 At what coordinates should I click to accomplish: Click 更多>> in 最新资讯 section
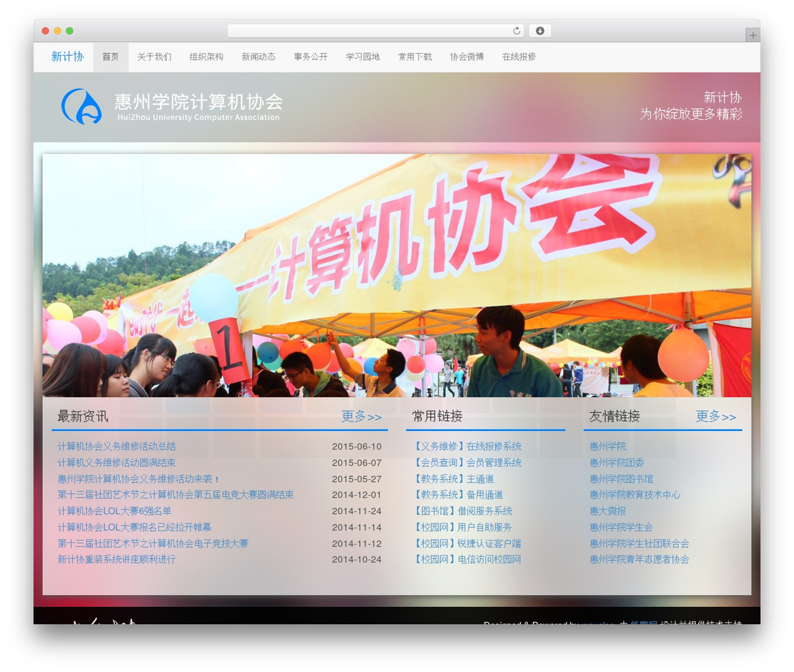362,417
